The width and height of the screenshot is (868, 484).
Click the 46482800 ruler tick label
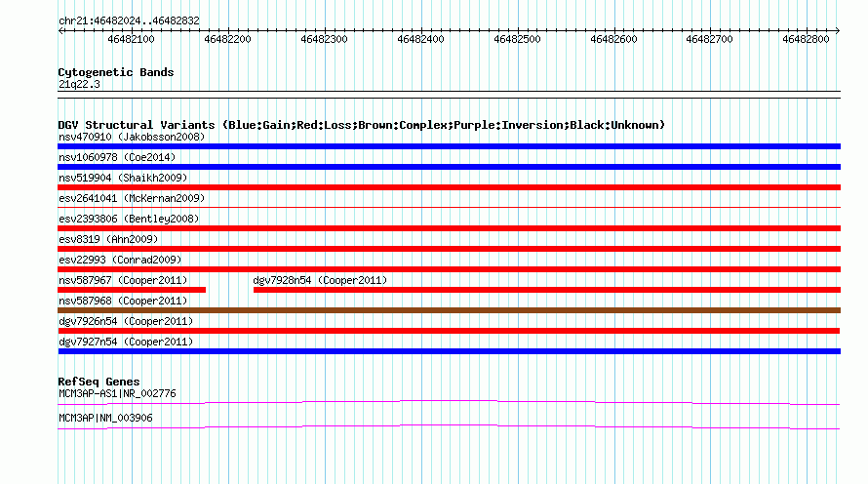[806, 39]
